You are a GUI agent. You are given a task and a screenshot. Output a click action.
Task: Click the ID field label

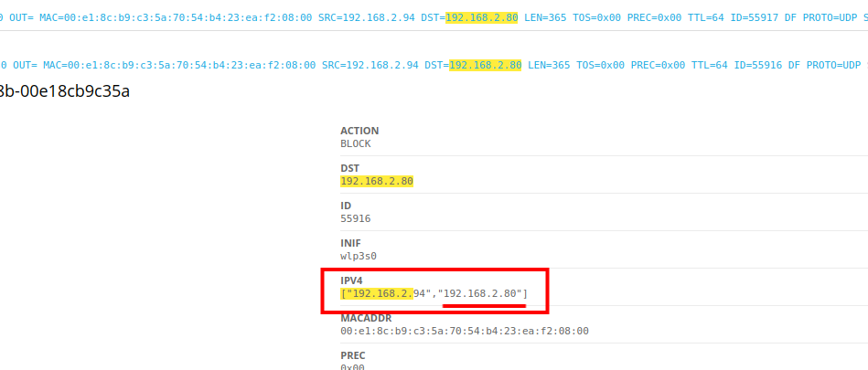click(x=346, y=206)
